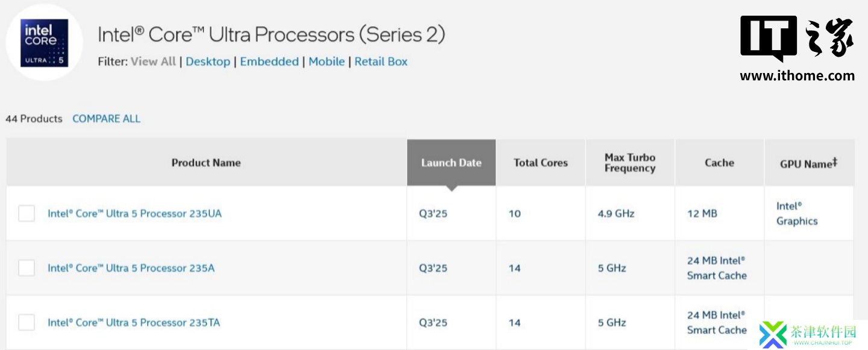The width and height of the screenshot is (868, 350).
Task: Click the Cache column header
Action: 719,163
